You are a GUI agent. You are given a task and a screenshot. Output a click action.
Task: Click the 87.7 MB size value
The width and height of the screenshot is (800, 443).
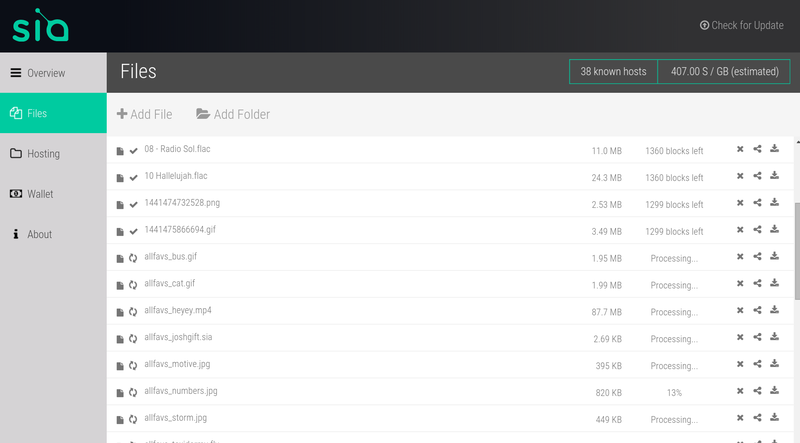pos(607,312)
